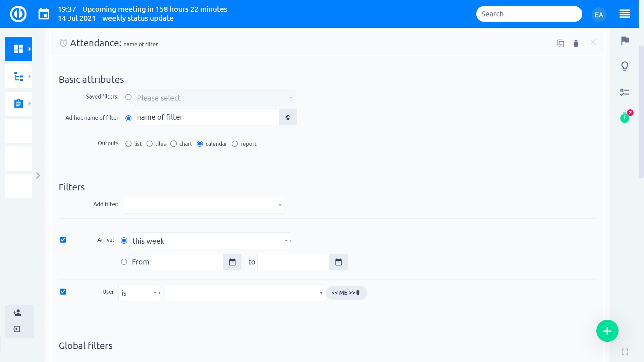Viewport: 644px width, 362px height.
Task: Expand the project tree submenu arrow
Action: (30, 76)
